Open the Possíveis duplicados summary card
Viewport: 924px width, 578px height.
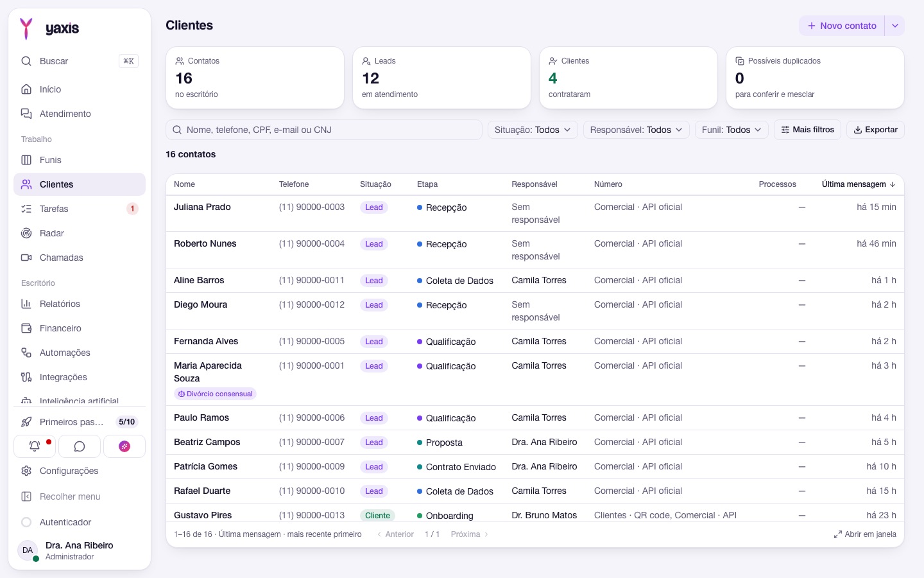point(815,78)
